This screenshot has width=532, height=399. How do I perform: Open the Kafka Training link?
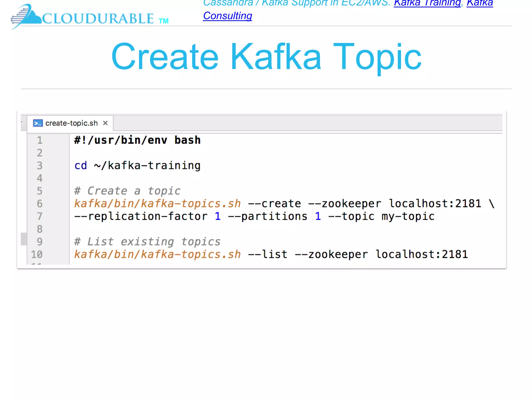click(427, 3)
